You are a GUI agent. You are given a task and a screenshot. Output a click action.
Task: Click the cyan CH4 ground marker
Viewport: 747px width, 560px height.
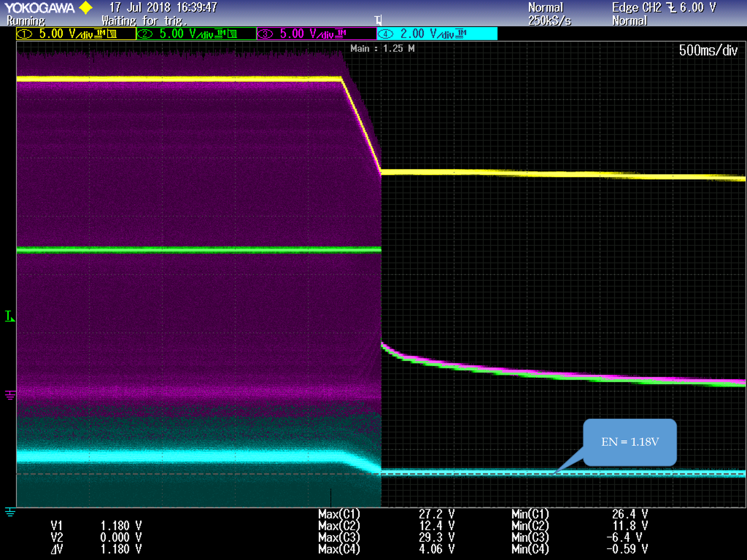tap(10, 512)
